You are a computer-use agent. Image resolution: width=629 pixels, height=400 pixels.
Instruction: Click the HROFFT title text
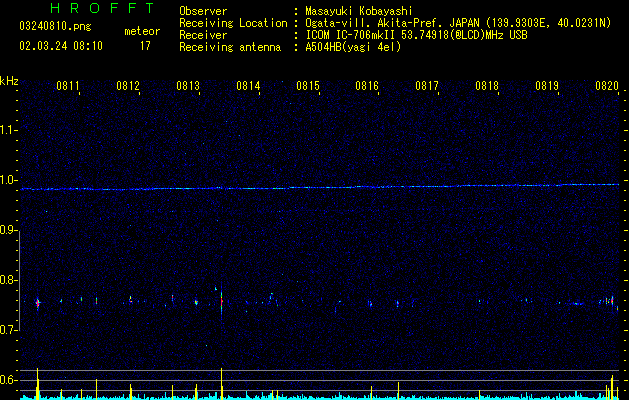[103, 8]
